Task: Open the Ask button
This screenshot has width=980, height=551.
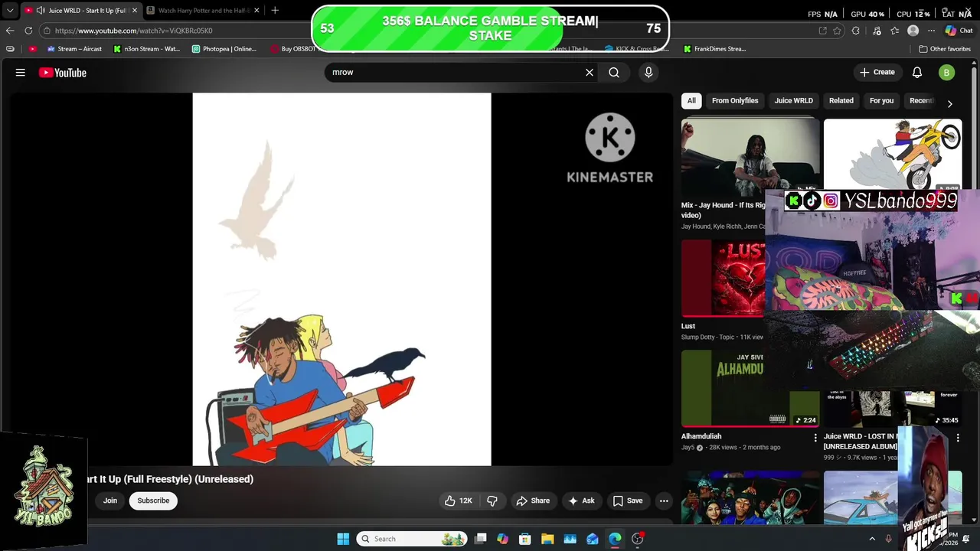Action: tap(581, 500)
